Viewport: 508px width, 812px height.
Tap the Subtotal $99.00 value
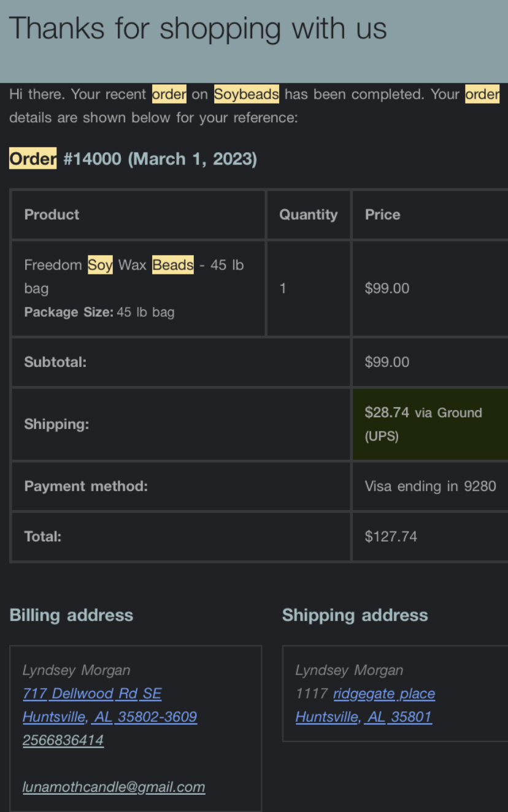pos(387,362)
